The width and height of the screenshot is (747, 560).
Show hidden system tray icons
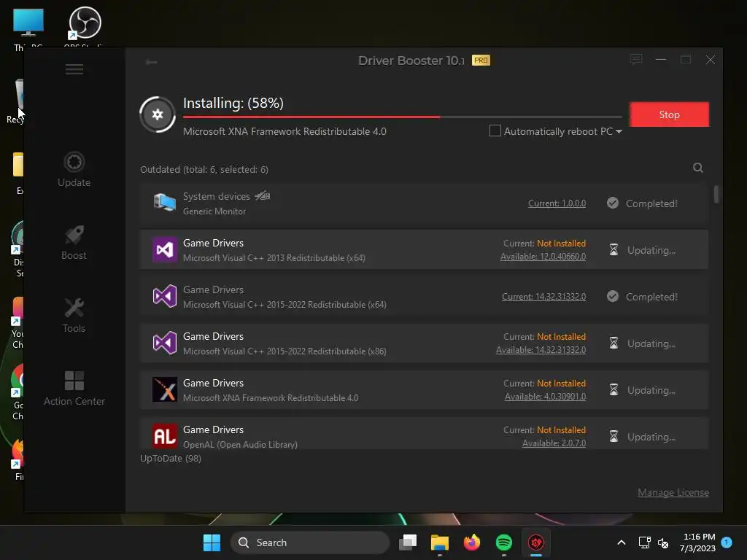point(622,542)
